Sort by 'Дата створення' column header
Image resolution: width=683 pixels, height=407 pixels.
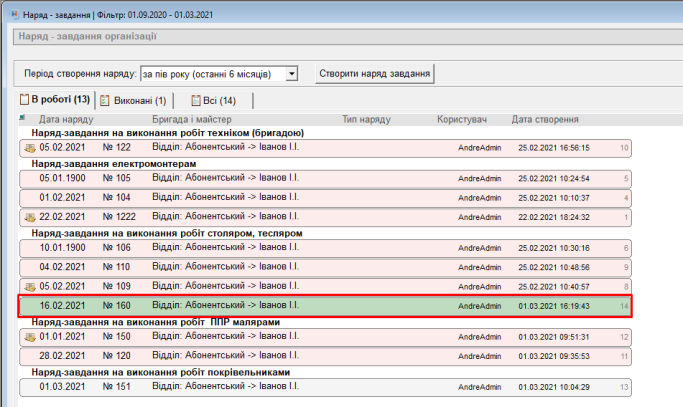tap(545, 119)
